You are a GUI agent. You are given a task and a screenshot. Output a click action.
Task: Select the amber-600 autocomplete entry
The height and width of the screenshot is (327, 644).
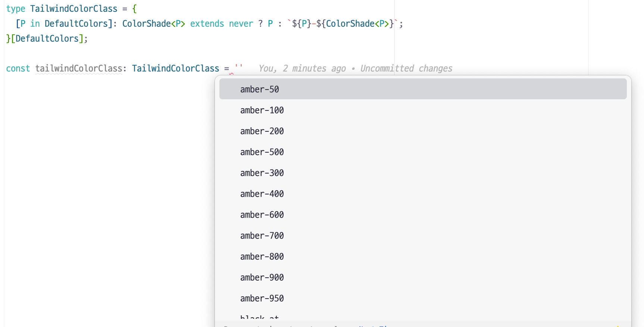pyautogui.click(x=262, y=215)
